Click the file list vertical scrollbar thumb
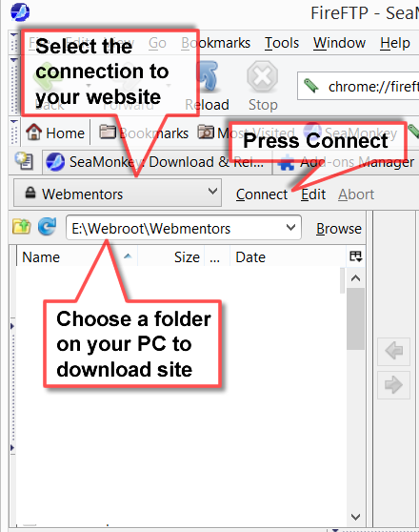 tap(355, 319)
